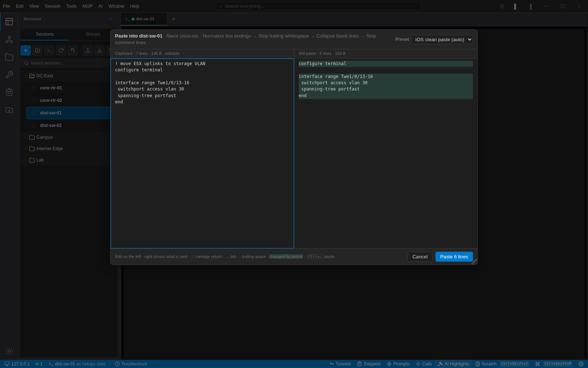Star the core-rtr-02 session as favorite
This screenshot has width=588, height=368.
coord(33,100)
